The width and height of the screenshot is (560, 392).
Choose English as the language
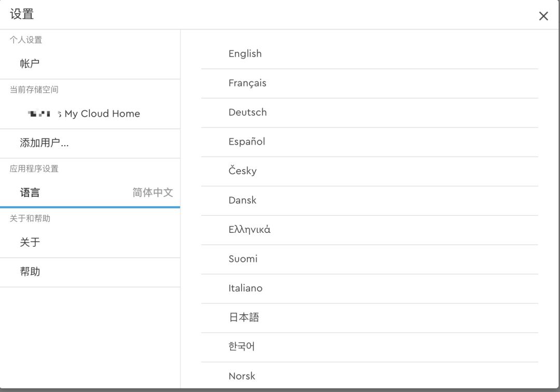pos(245,54)
